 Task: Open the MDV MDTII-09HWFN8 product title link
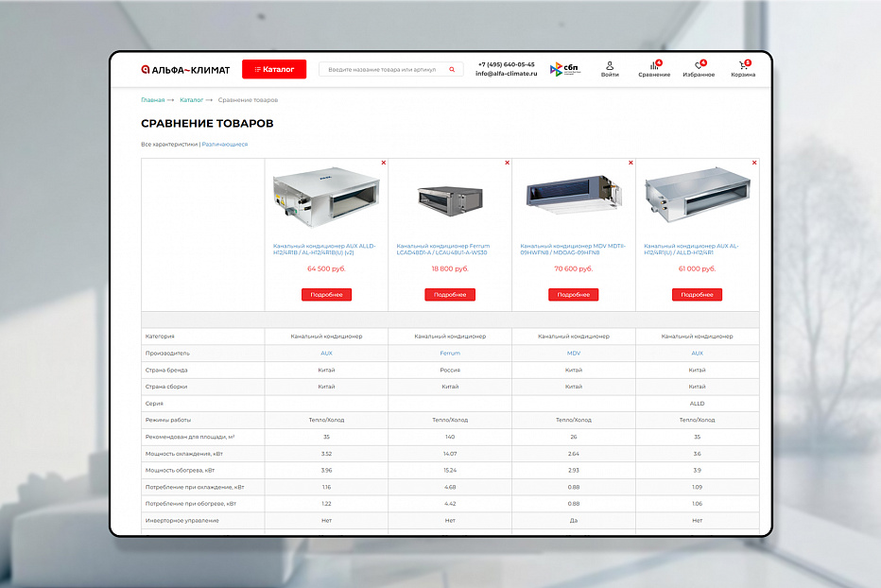click(573, 249)
